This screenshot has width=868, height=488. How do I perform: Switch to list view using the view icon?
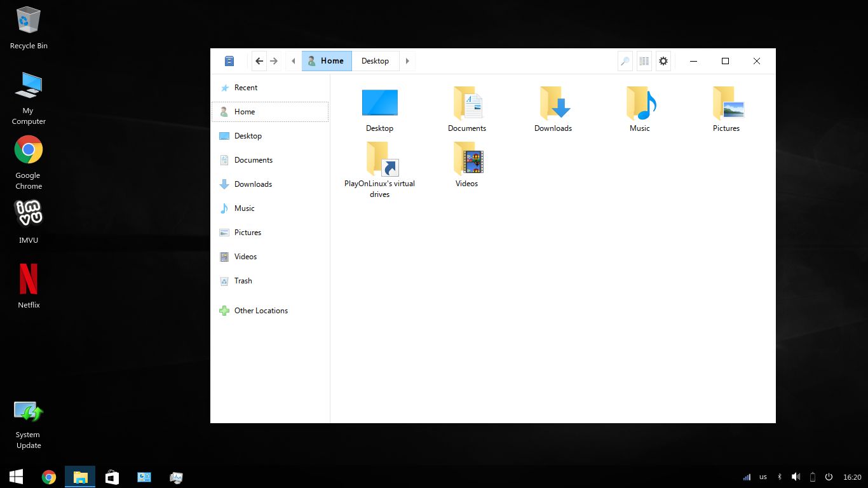click(x=644, y=61)
